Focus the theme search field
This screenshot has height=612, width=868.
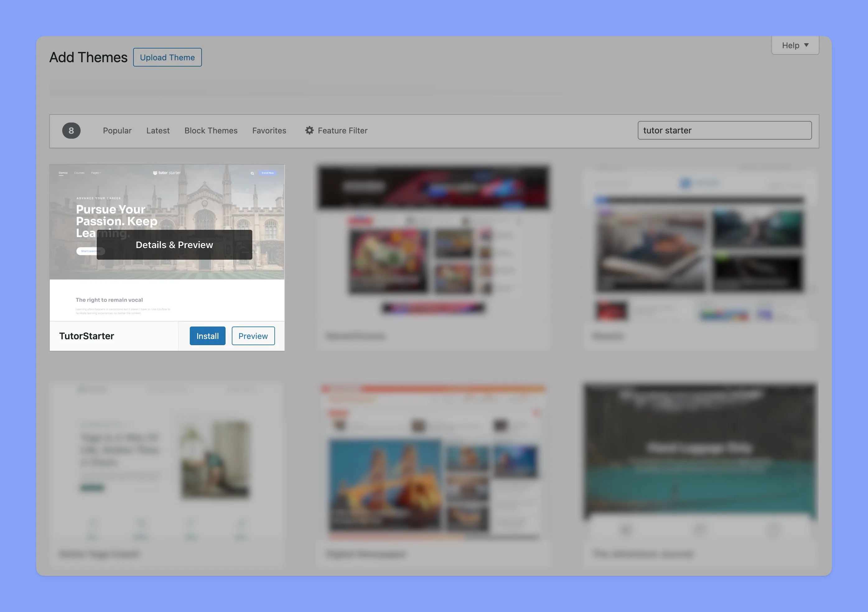click(724, 130)
